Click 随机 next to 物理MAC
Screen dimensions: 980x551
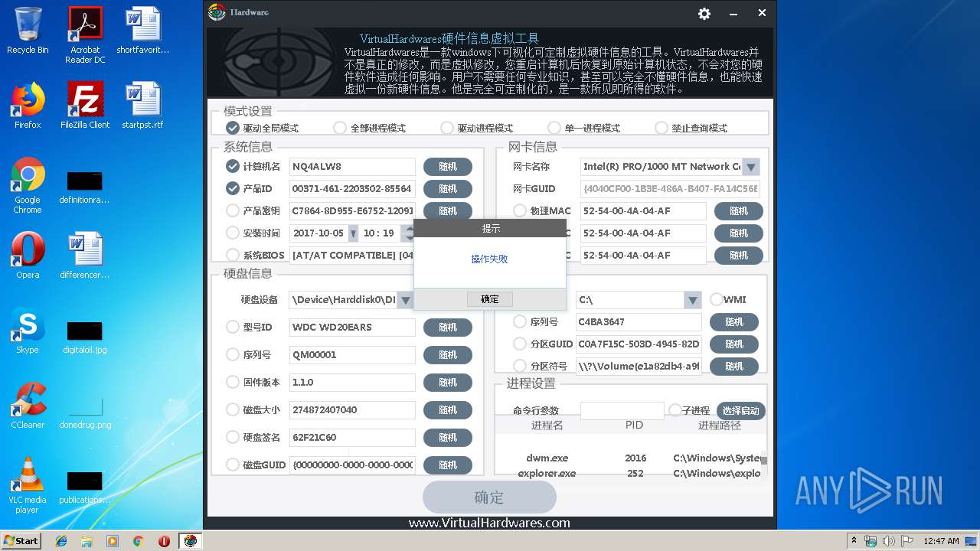point(739,211)
